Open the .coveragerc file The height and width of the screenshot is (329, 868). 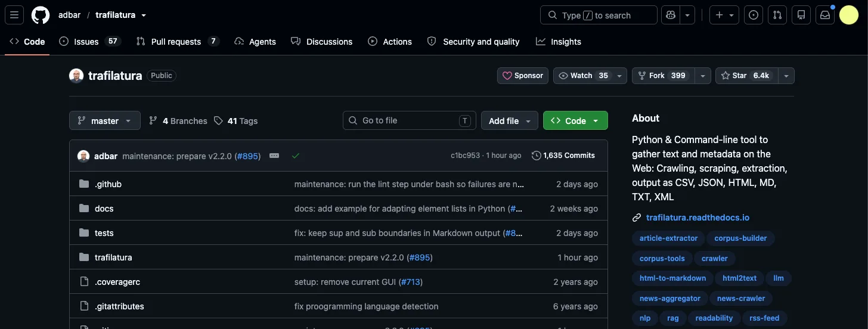[x=117, y=282]
